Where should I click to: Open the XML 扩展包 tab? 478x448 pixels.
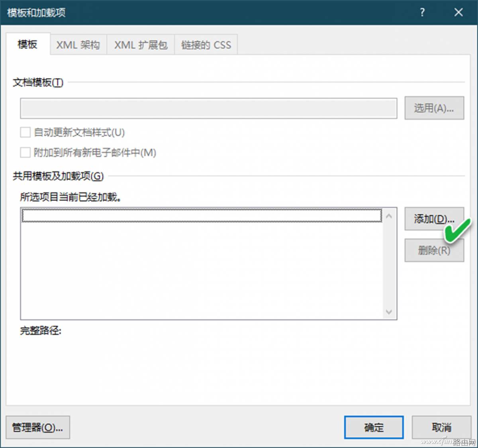141,45
